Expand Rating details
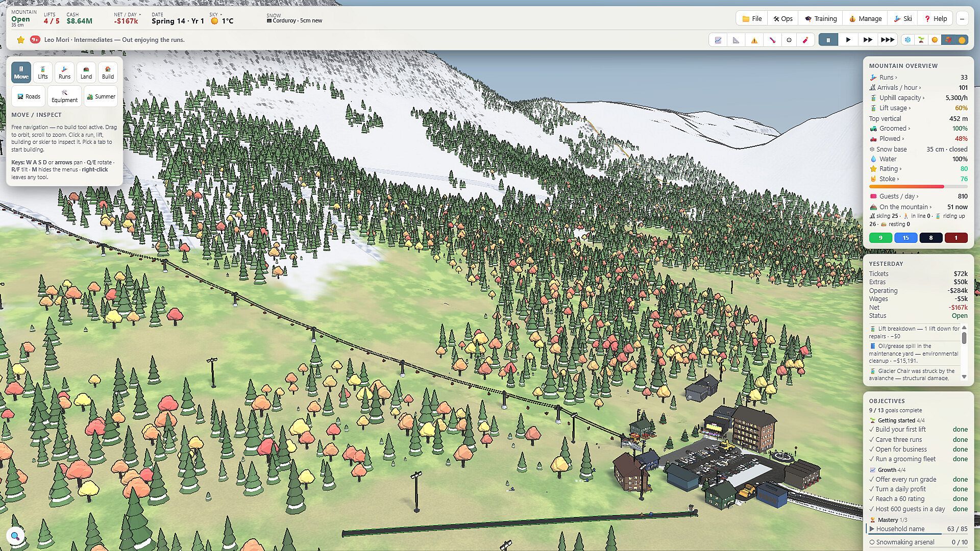The width and height of the screenshot is (980, 551). [918, 169]
